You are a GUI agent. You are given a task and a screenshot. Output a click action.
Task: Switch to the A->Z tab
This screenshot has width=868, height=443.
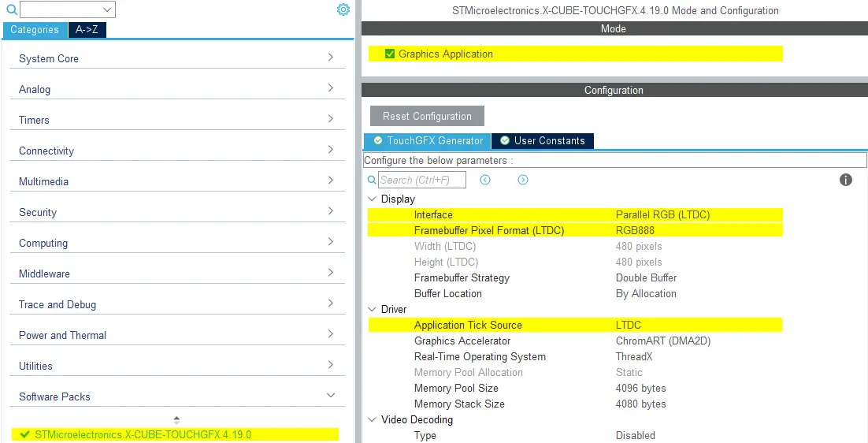(x=87, y=30)
